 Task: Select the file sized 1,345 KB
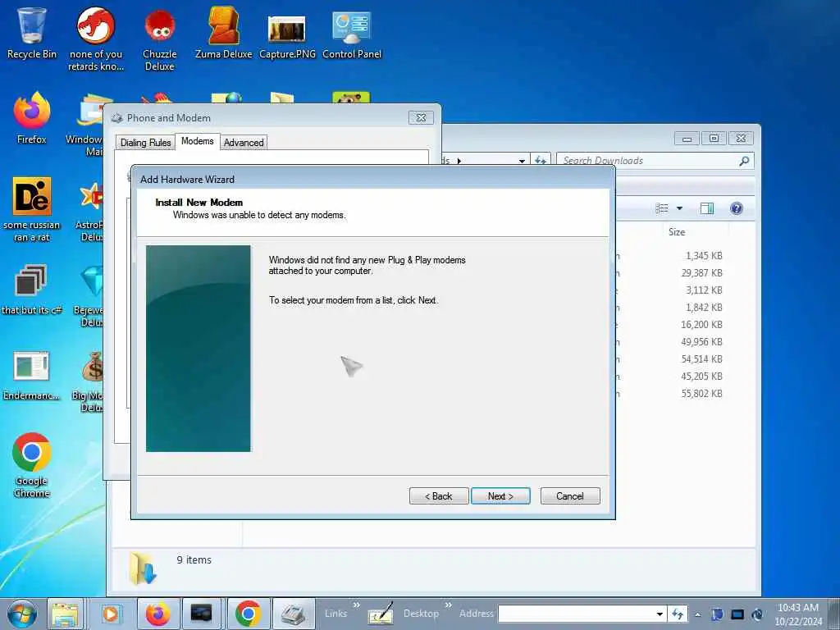tap(703, 256)
